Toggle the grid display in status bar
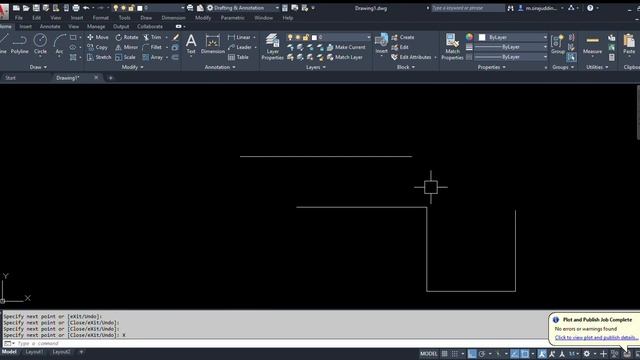This screenshot has height=360, width=640. pos(444,354)
